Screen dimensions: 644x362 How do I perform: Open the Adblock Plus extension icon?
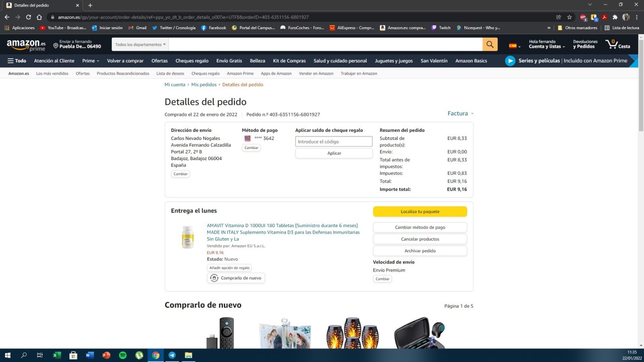coord(583,17)
